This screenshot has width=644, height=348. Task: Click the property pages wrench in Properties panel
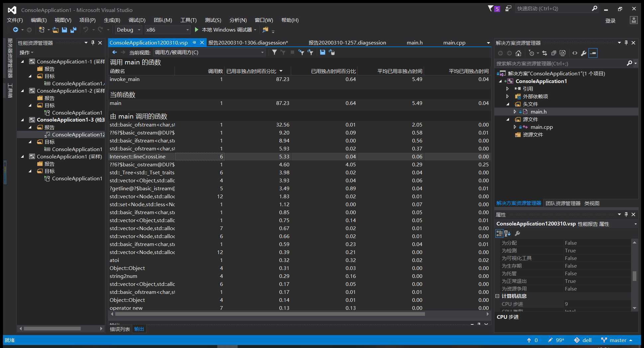click(x=517, y=233)
